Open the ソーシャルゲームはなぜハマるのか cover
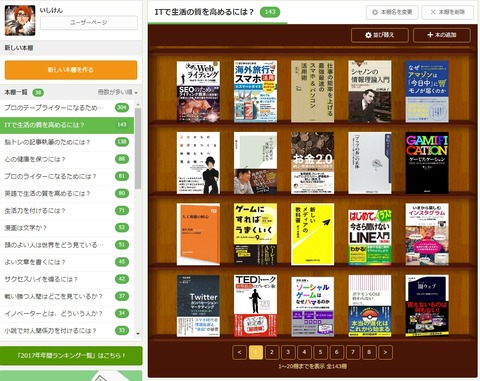This screenshot has width=480, height=381. tap(312, 307)
